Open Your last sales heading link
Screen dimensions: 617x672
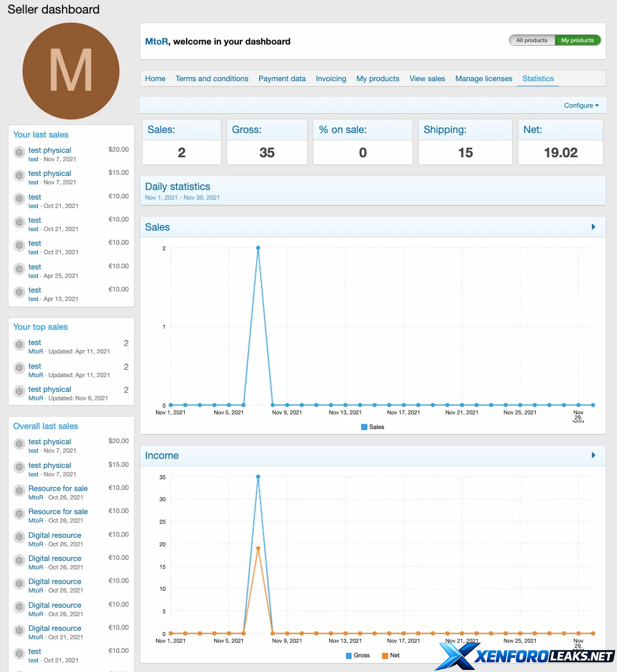point(41,135)
